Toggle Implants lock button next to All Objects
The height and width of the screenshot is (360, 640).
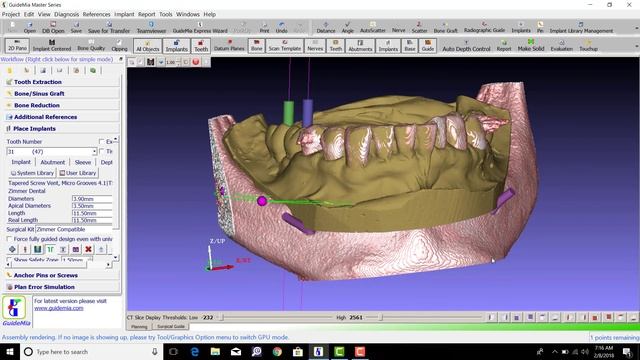tap(176, 45)
